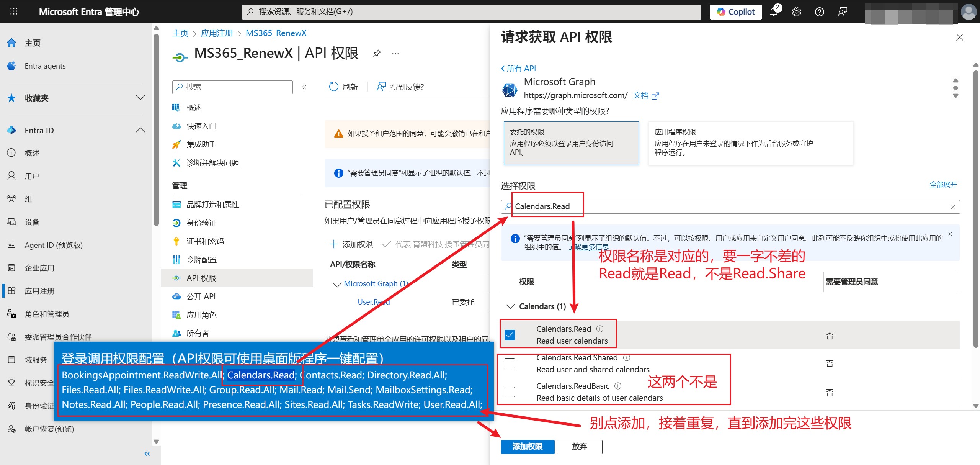Open 设备 in the Entra ID menu

tap(32, 222)
